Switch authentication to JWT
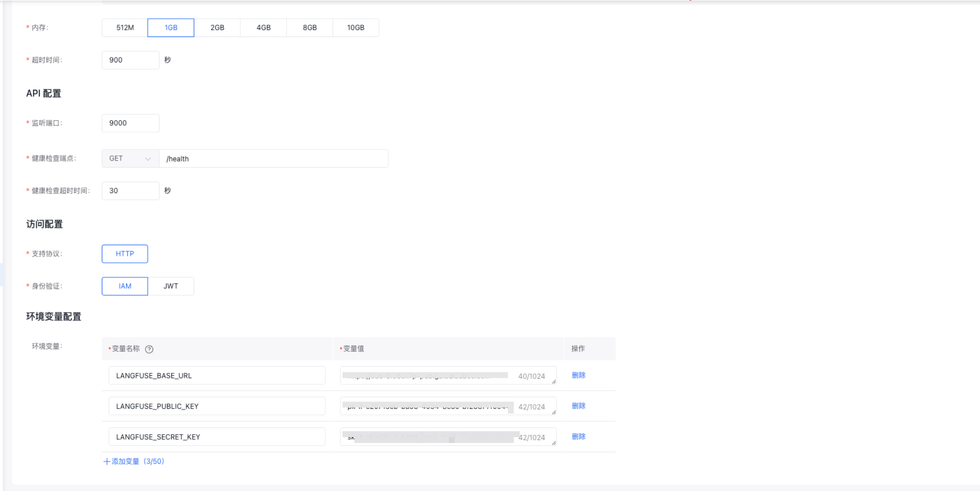The image size is (980, 491). pos(171,286)
